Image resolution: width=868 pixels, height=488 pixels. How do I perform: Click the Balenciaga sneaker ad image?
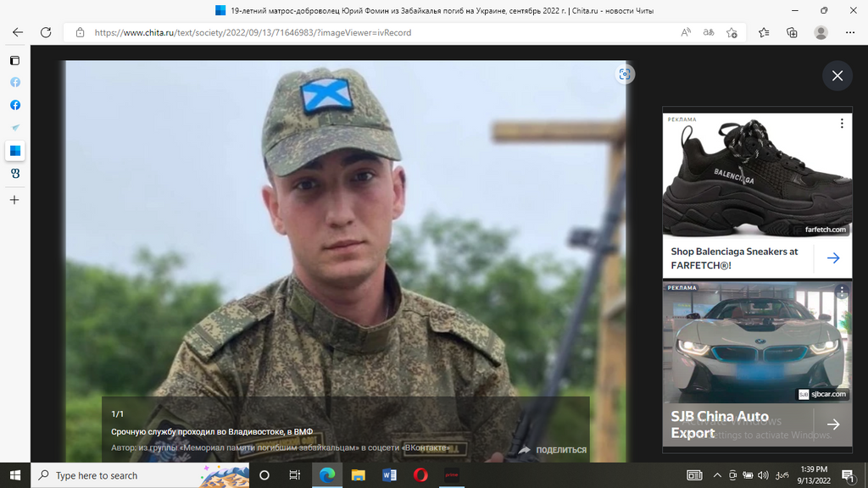pyautogui.click(x=757, y=176)
